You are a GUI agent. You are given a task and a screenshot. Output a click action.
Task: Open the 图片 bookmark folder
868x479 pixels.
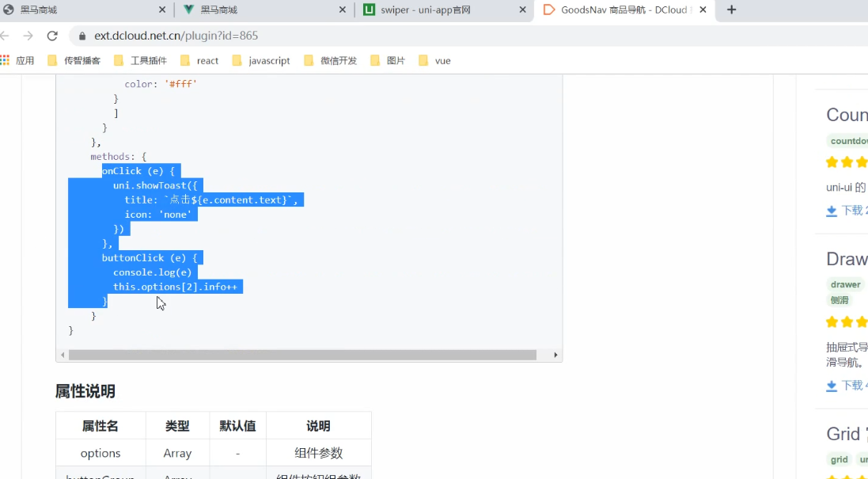point(388,60)
